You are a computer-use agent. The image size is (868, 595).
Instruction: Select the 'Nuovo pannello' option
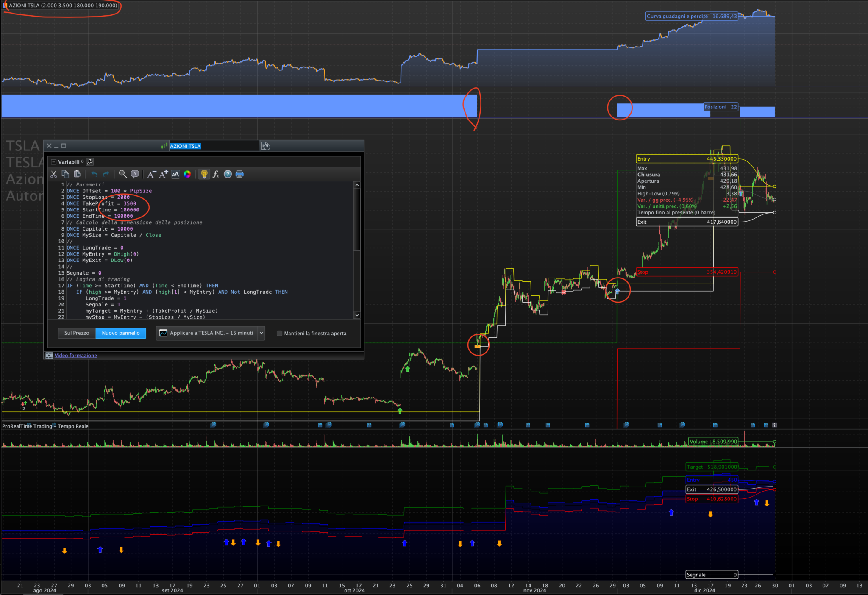coord(121,333)
